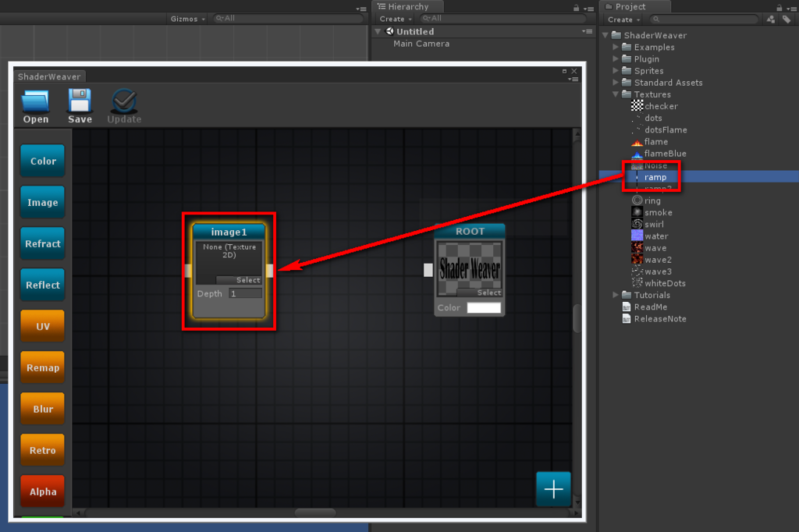Viewport: 799px width, 532px height.
Task: Add a Color node from the sidebar
Action: [x=43, y=161]
